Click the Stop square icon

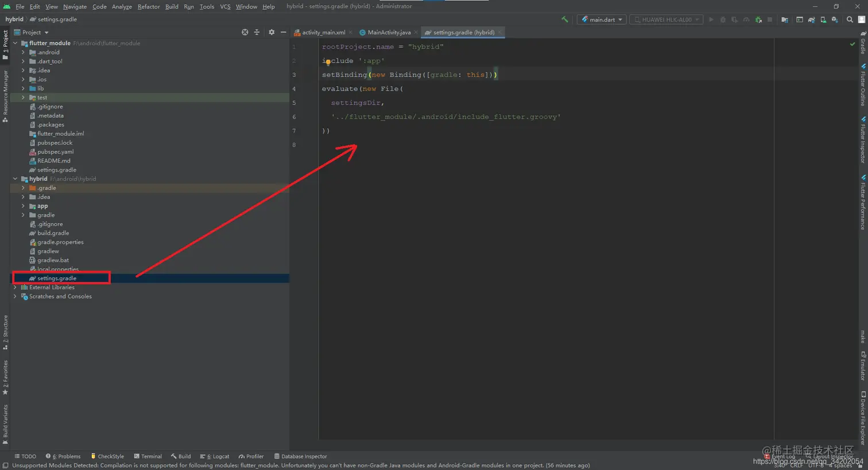click(770, 20)
